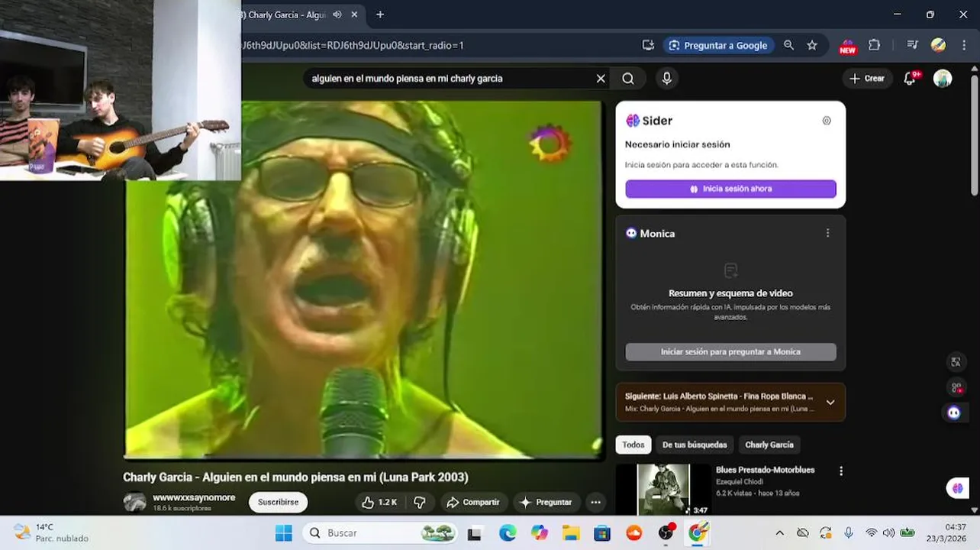The width and height of the screenshot is (980, 550).
Task: Like the video with thumbs-up button
Action: click(x=379, y=502)
